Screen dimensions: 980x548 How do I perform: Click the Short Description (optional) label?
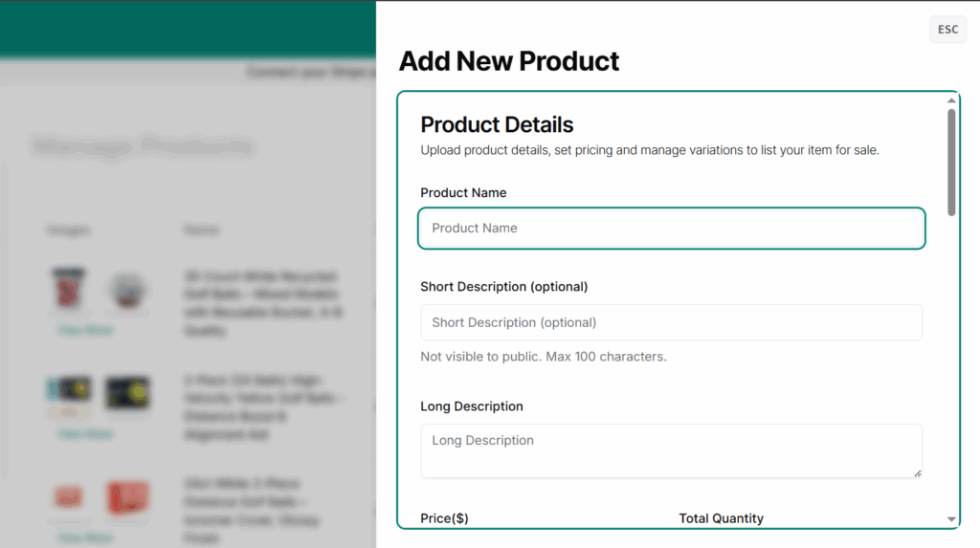tap(503, 286)
